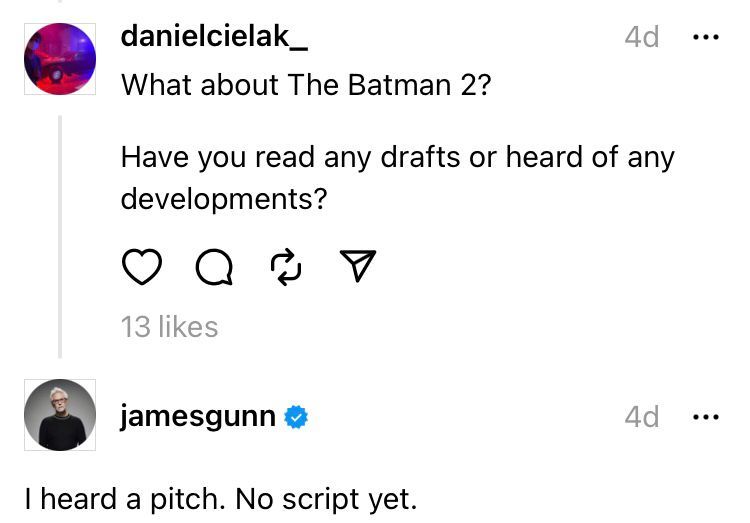View the 13 likes list

tap(169, 327)
